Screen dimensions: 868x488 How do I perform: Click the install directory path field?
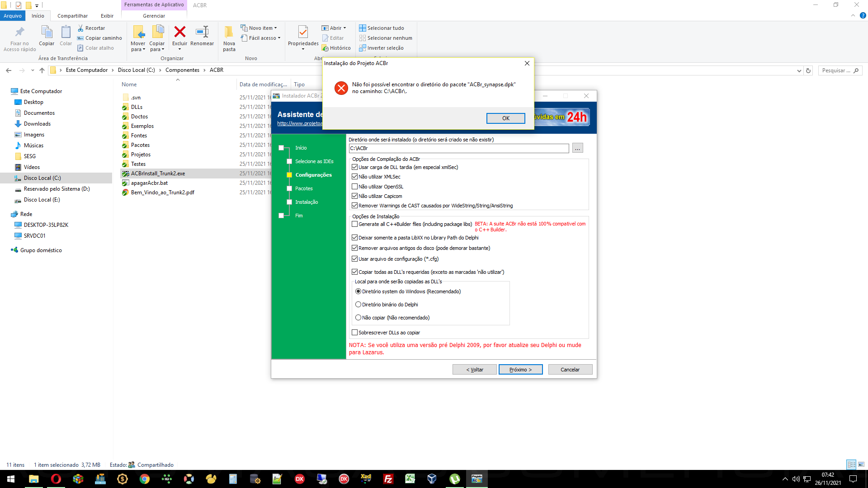pos(458,148)
